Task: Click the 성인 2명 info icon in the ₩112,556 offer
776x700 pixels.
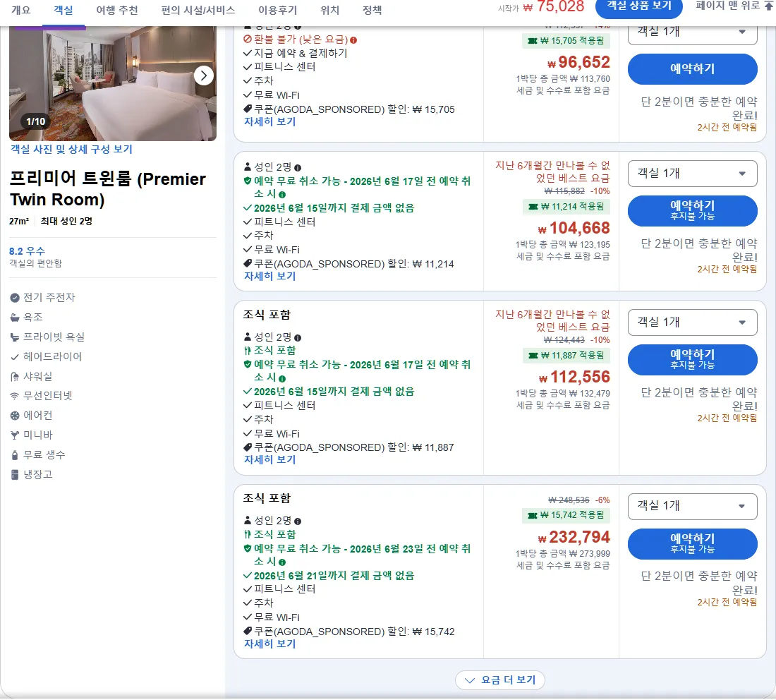Action: tap(298, 337)
